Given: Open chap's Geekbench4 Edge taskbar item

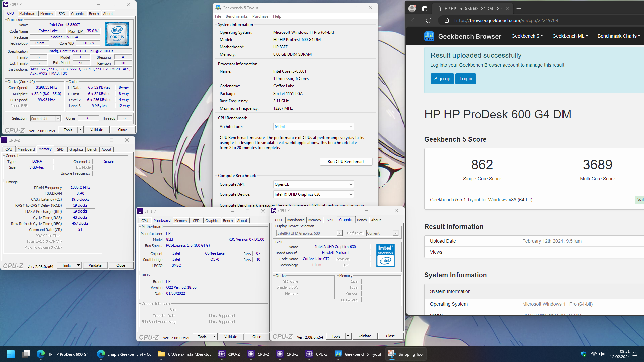Looking at the screenshot, I should pos(124,354).
